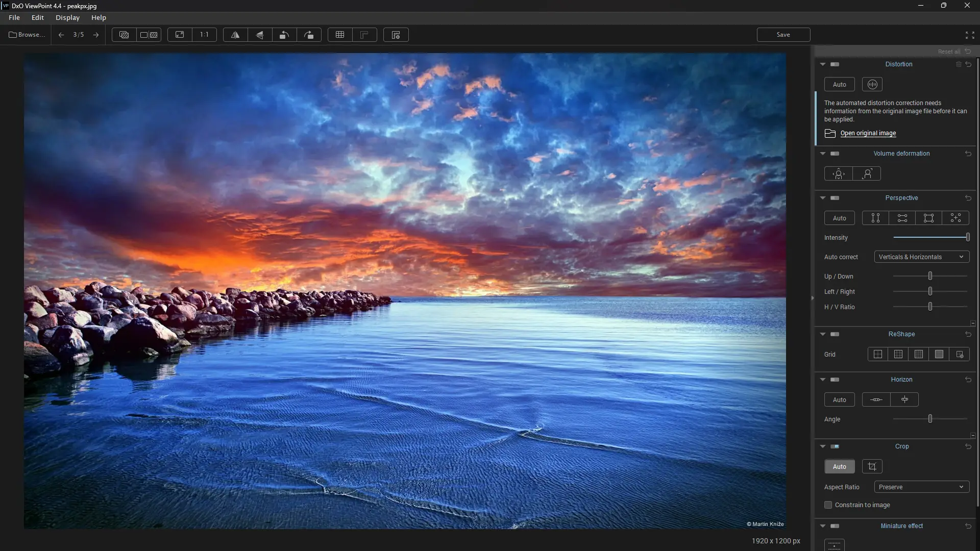Select the 8-point perspective tool
This screenshot has height=551, width=980.
[x=955, y=218]
